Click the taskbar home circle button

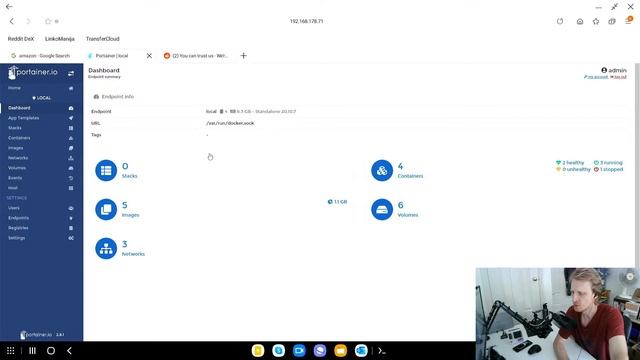[x=51, y=351]
